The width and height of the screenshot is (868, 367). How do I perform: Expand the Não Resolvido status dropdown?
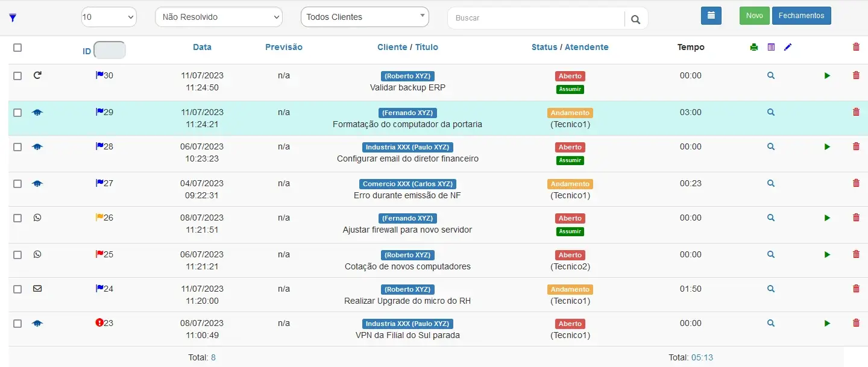[x=218, y=17]
